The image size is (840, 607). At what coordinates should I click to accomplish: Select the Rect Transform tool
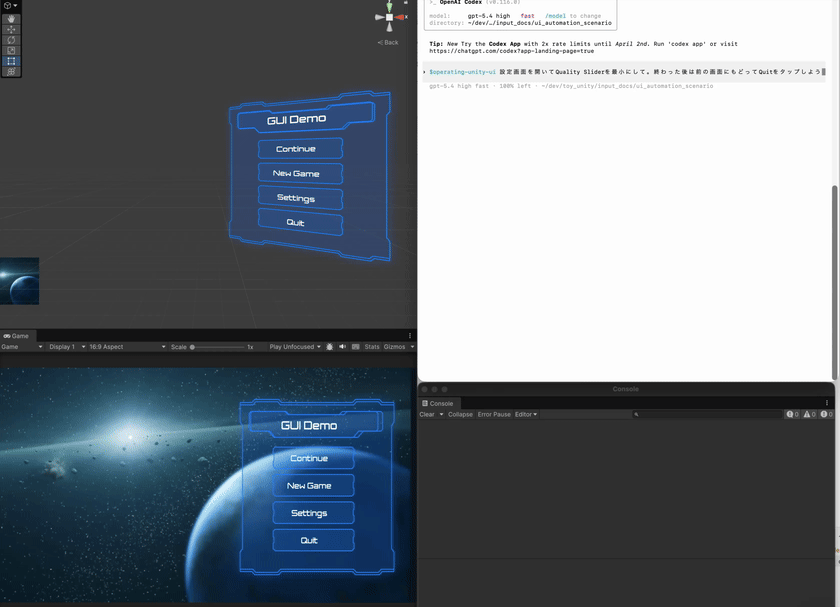(11, 61)
